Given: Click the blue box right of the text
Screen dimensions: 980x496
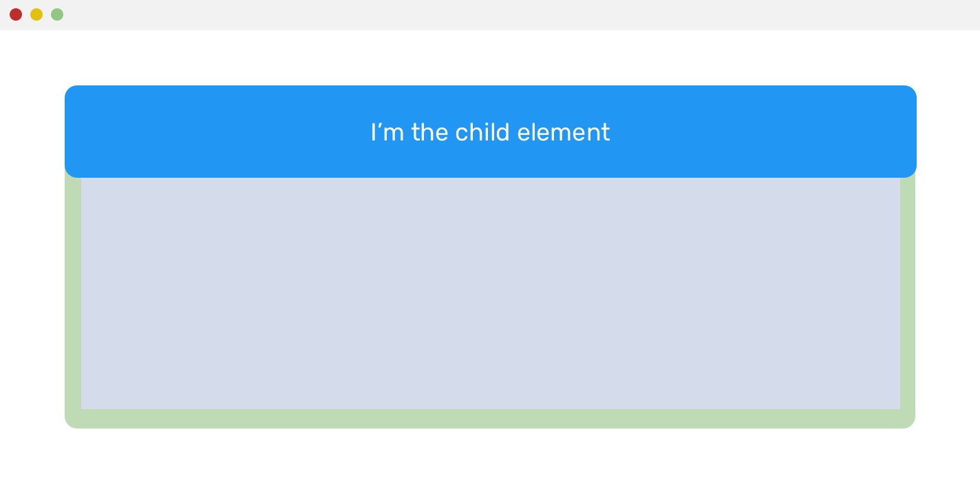Looking at the screenshot, I should pyautogui.click(x=764, y=132).
